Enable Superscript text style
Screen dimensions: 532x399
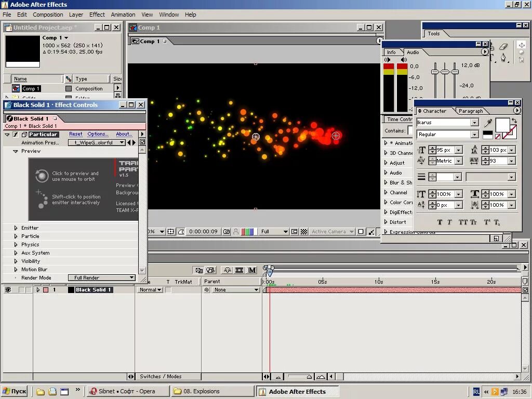[487, 222]
